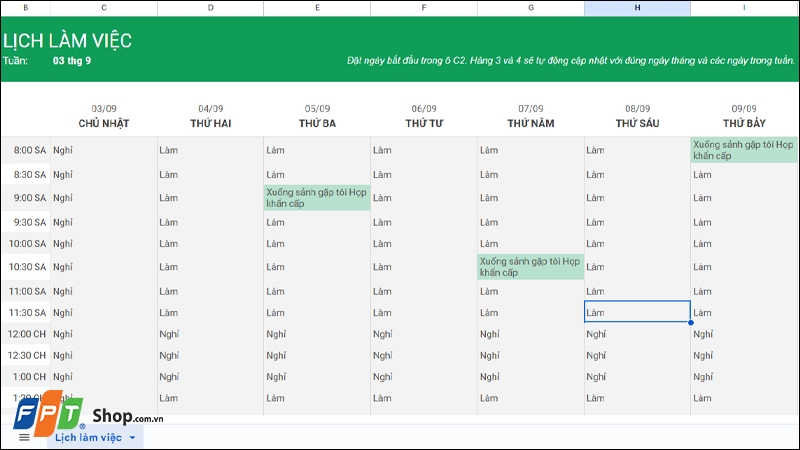Select the CHỦ NHẬT day header cell
Viewport: 800px width, 450px height.
[x=104, y=123]
